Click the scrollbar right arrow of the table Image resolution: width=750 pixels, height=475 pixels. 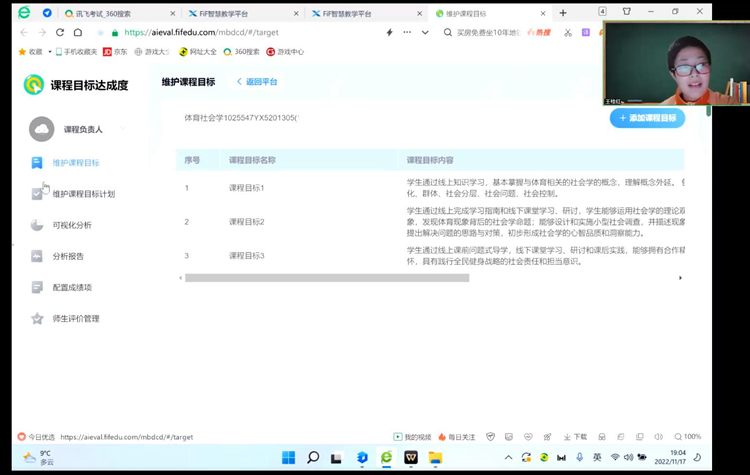pos(680,278)
